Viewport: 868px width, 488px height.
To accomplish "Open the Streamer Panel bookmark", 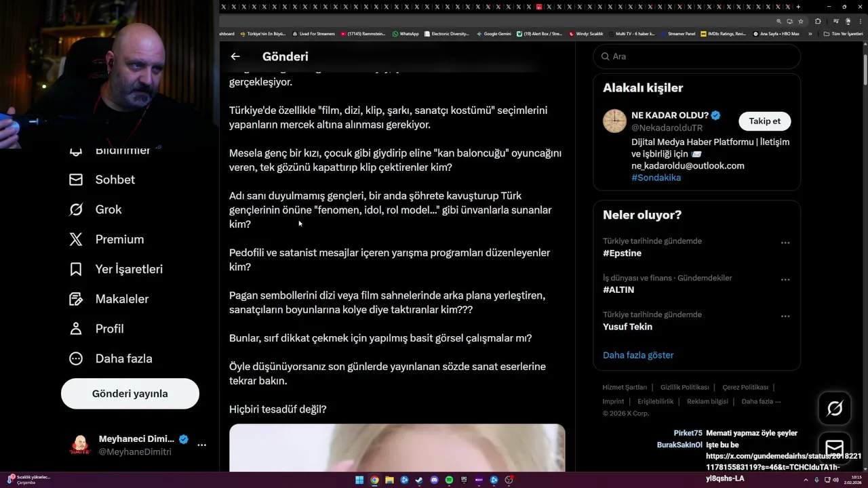I will click(677, 33).
